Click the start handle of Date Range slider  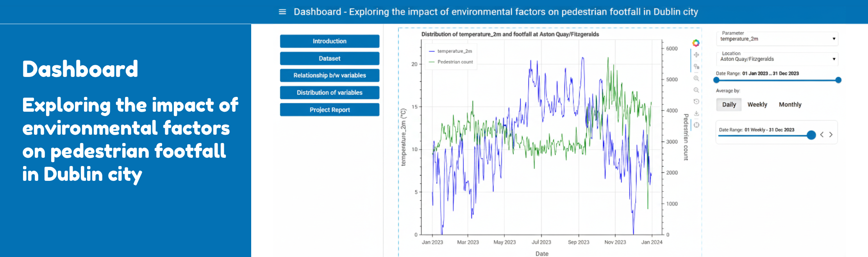[x=716, y=80]
